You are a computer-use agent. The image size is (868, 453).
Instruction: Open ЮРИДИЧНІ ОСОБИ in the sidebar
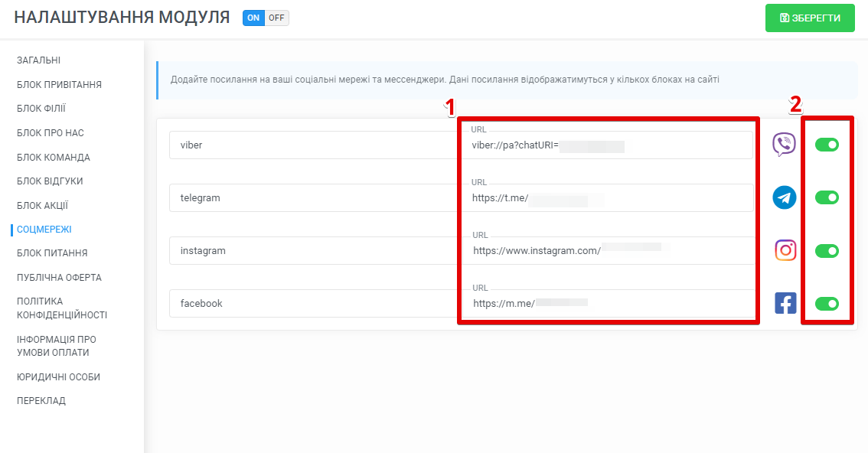pos(58,377)
